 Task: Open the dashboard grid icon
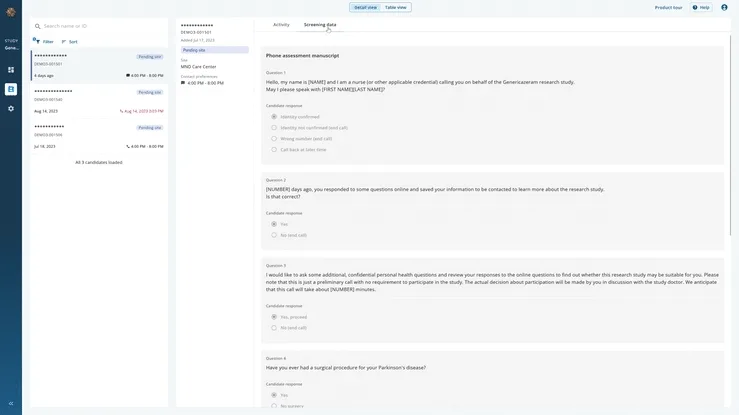click(x=11, y=70)
